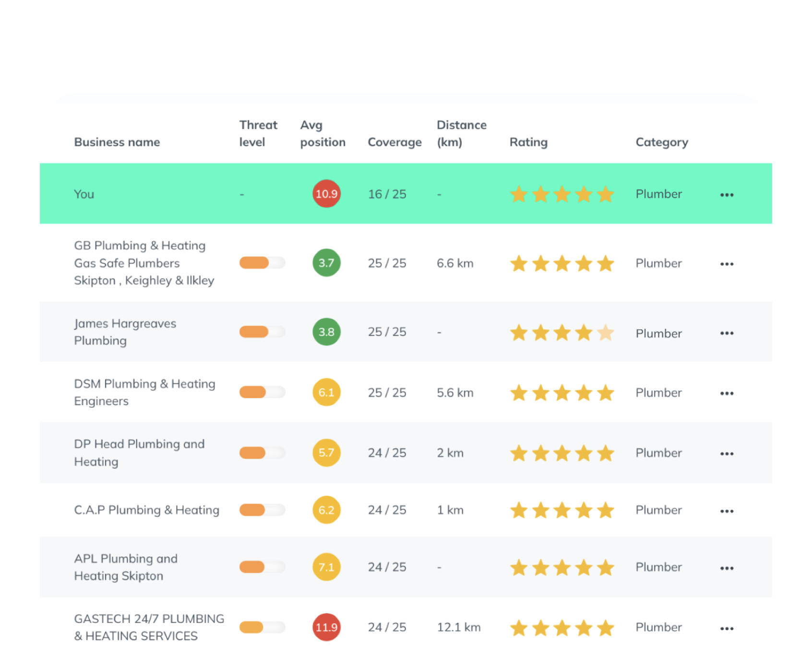The image size is (812, 654).
Task: Click the star rating for C.A.P Plumbing
Action: pyautogui.click(x=562, y=510)
